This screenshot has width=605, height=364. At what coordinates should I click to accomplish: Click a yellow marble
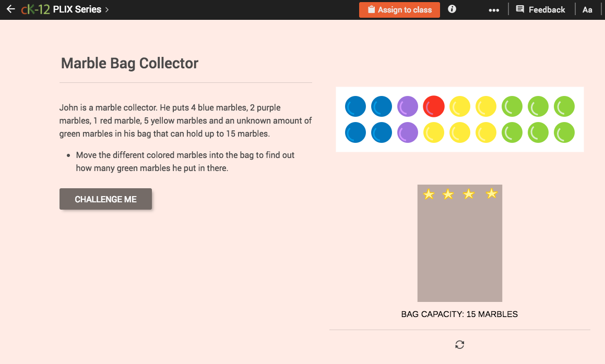point(460,106)
